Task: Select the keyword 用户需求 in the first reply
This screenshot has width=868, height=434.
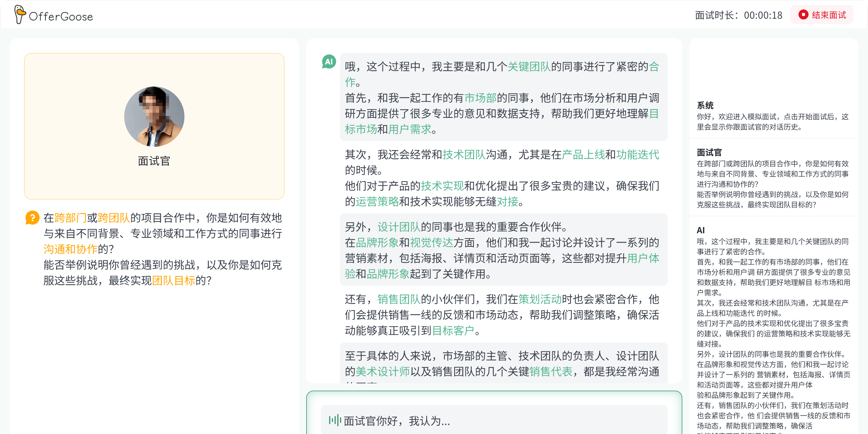Action: (x=411, y=129)
